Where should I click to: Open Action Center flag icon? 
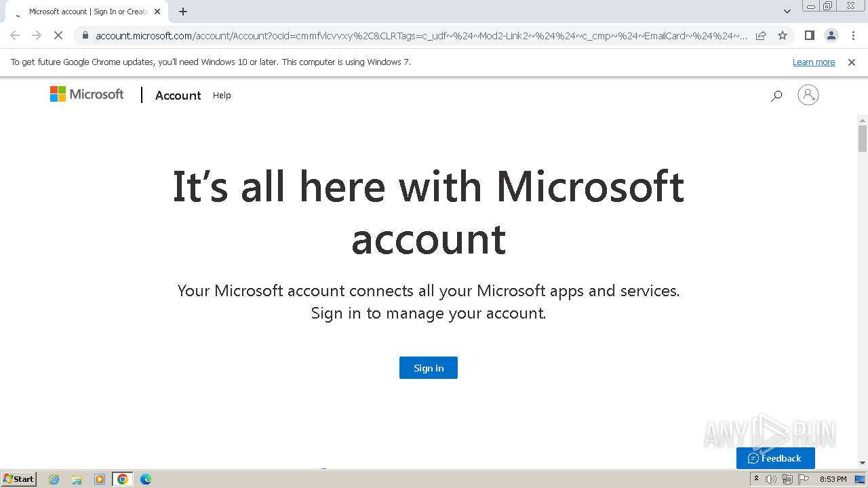pyautogui.click(x=804, y=479)
